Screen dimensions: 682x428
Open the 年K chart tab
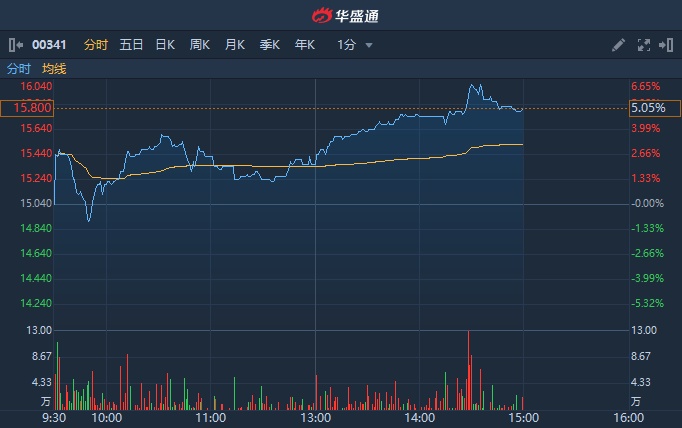[x=305, y=45]
